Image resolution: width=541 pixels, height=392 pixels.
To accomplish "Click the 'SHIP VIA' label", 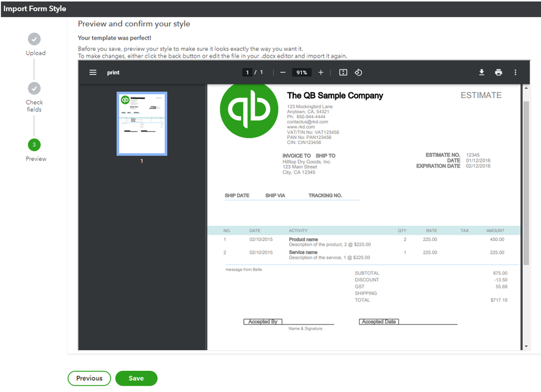I will point(275,195).
